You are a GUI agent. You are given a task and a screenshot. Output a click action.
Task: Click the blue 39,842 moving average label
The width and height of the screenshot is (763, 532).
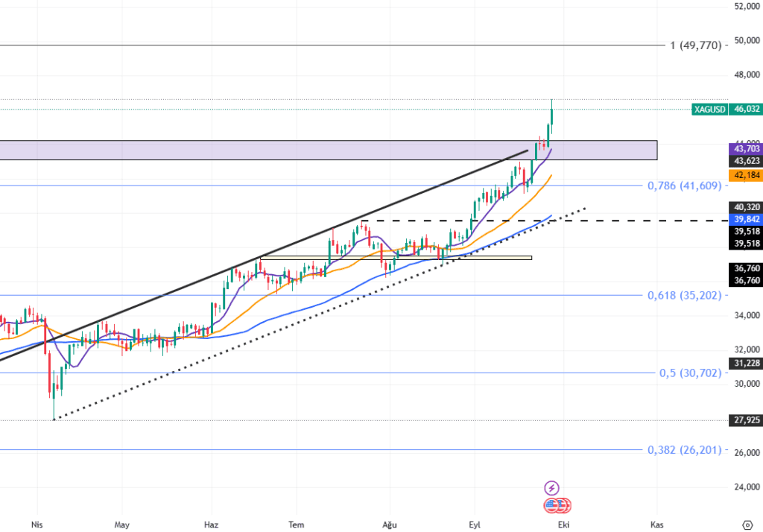pyautogui.click(x=746, y=219)
